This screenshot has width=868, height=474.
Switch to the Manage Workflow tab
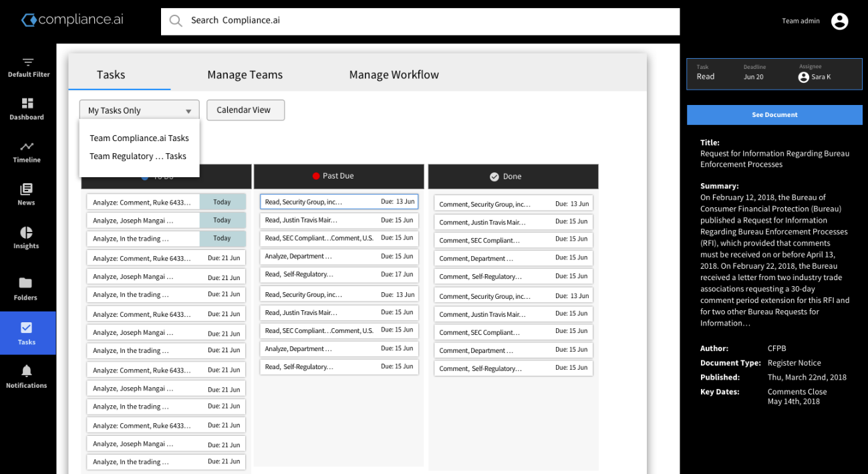394,75
